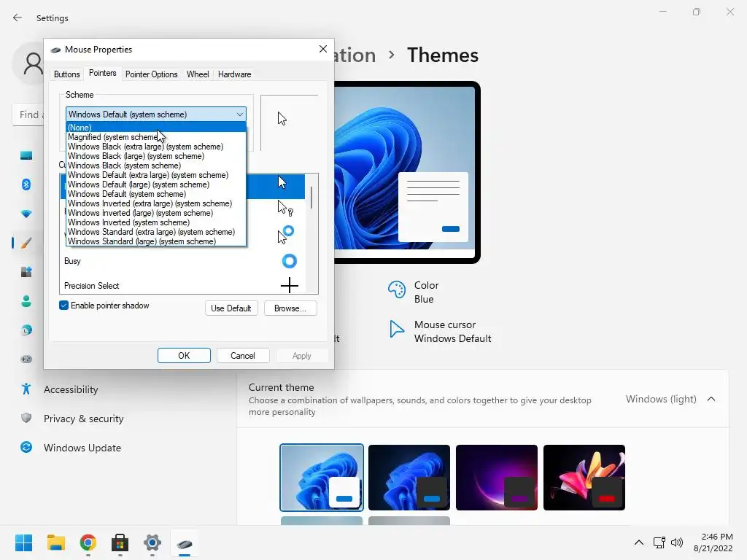
Task: Choose Windows Standard (large) scheme
Action: coord(156,241)
